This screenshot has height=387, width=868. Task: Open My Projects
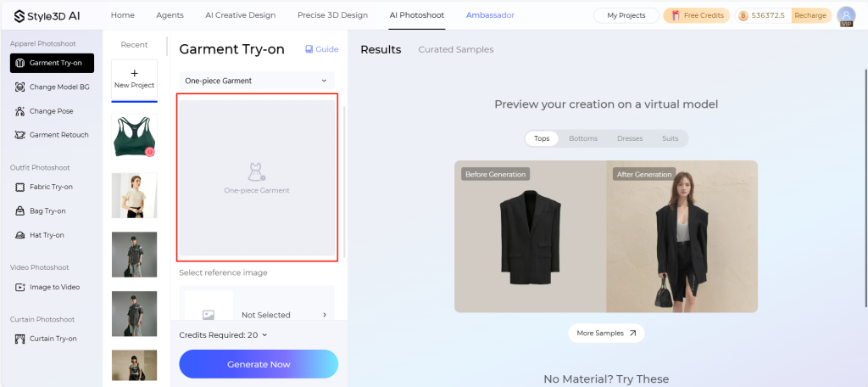click(x=626, y=15)
